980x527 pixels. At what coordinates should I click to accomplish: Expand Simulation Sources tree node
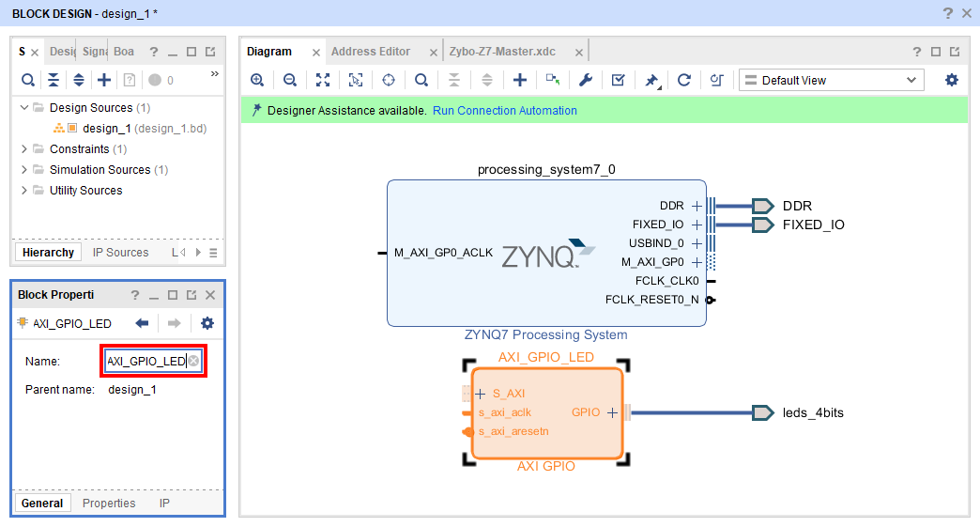(x=23, y=169)
